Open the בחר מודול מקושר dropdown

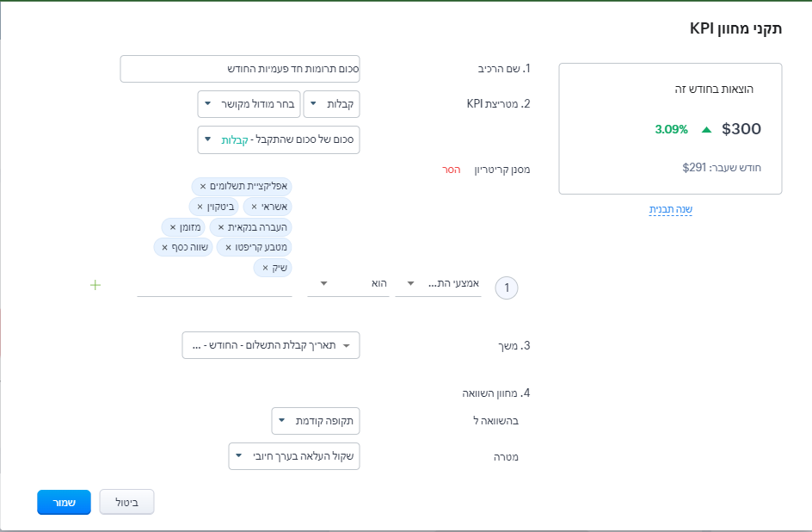click(x=248, y=104)
